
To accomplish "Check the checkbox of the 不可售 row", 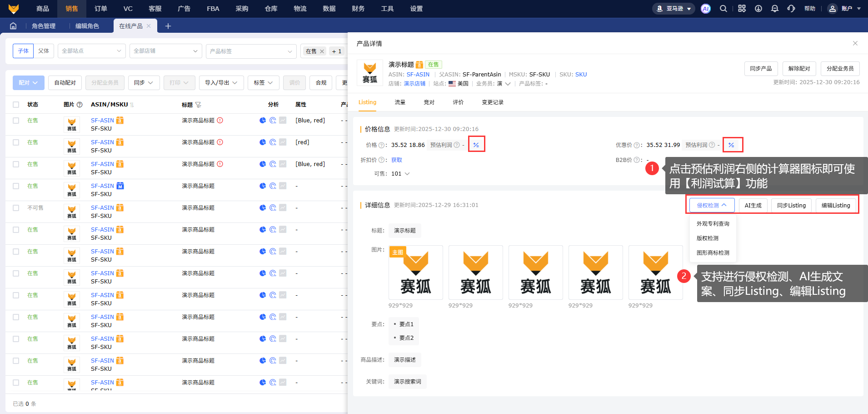I will 16,208.
